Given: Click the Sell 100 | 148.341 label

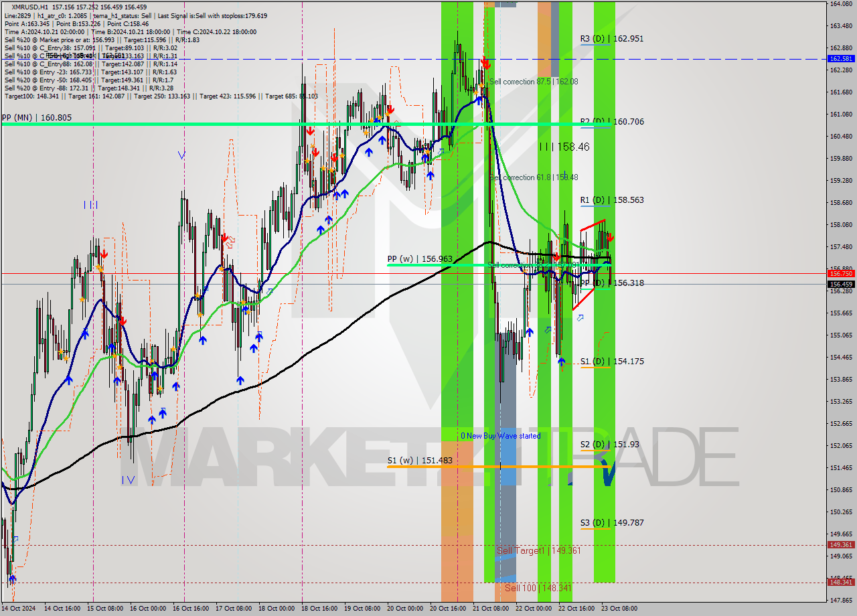Looking at the screenshot, I should [x=538, y=588].
